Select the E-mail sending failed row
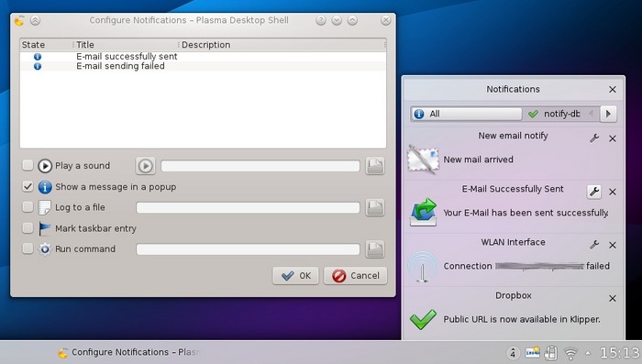The height and width of the screenshot is (364, 642). 203,66
